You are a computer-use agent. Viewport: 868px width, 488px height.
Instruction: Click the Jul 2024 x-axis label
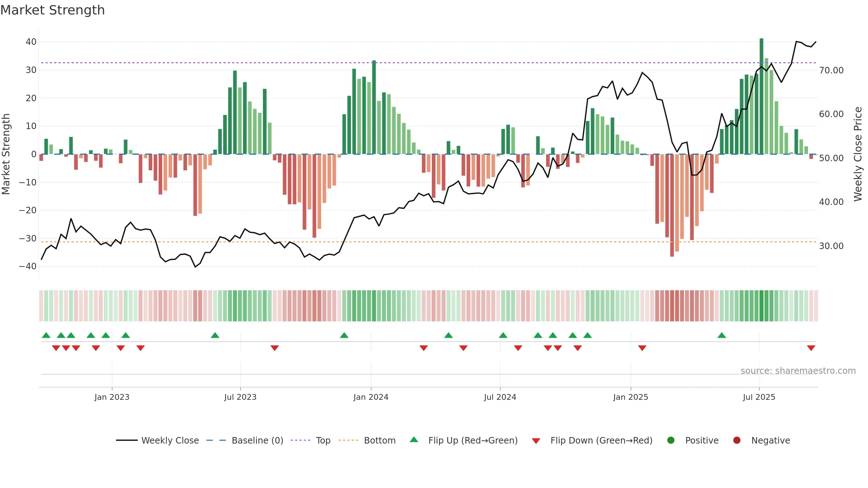click(x=500, y=397)
